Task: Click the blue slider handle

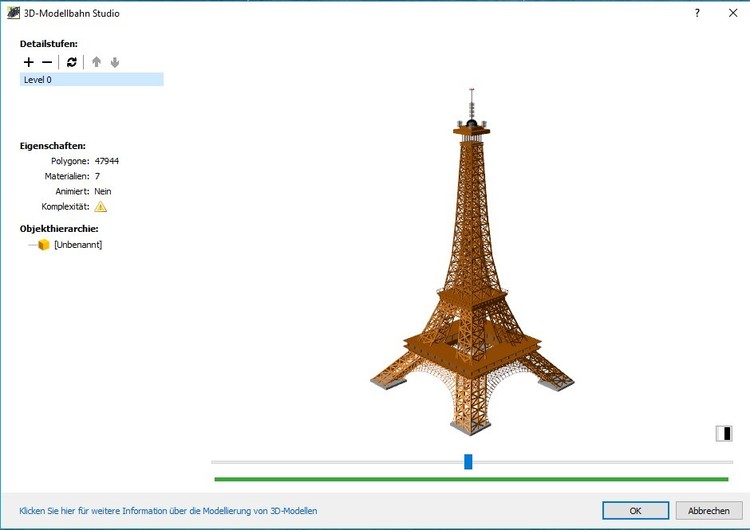Action: pyautogui.click(x=468, y=462)
